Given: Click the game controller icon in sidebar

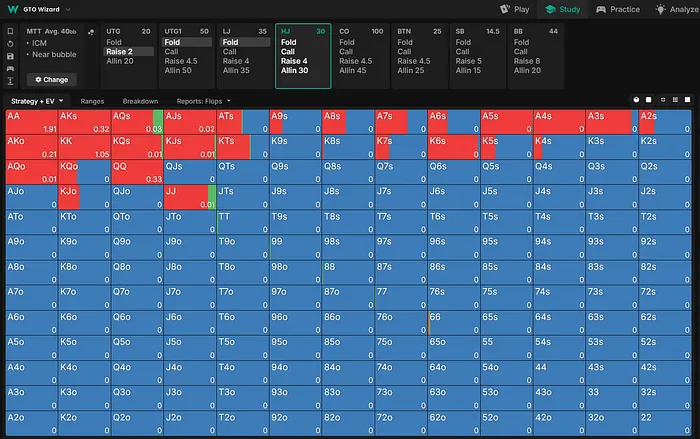Looking at the screenshot, I should tap(9, 68).
